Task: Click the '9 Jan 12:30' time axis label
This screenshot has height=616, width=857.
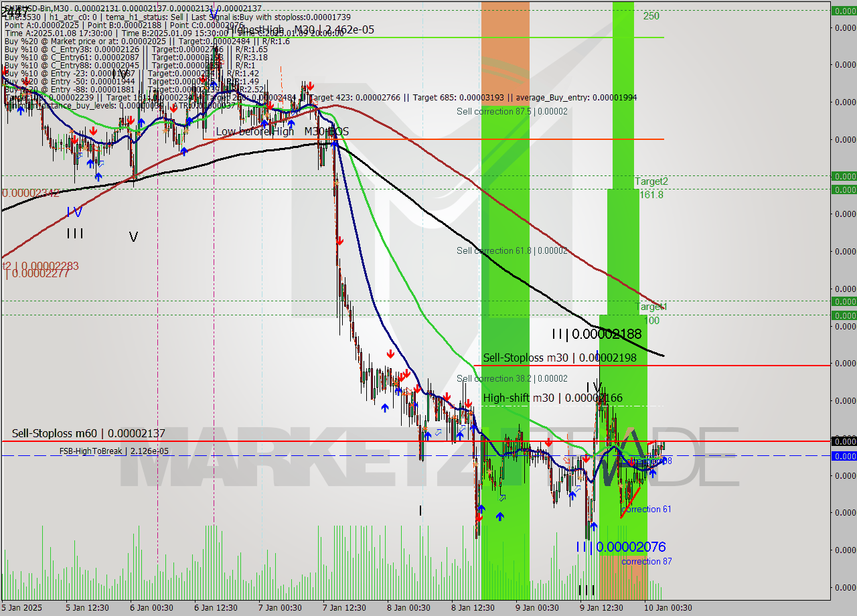Action: (601, 608)
